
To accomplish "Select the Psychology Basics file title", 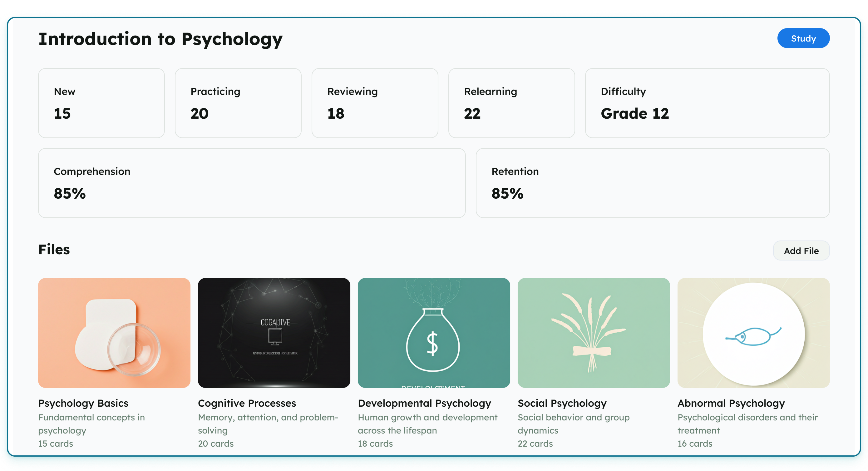I will coord(83,403).
